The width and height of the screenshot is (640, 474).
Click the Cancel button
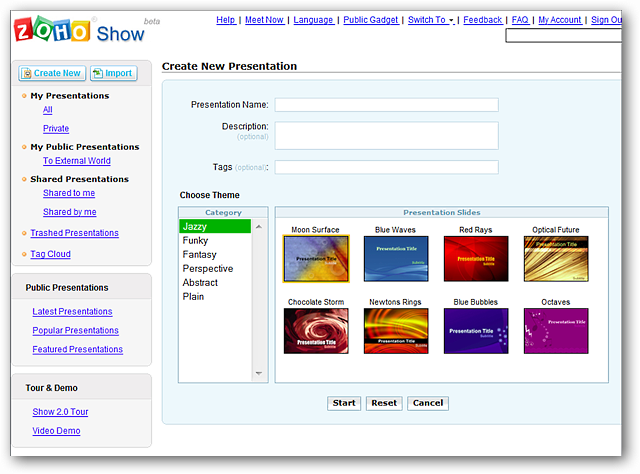tap(428, 403)
